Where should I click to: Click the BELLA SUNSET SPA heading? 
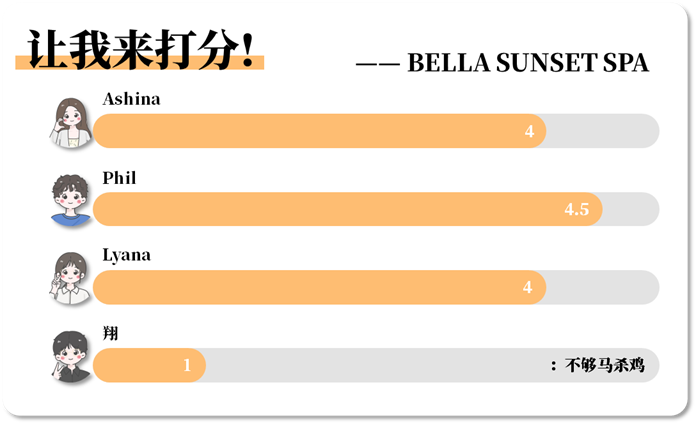(x=528, y=63)
